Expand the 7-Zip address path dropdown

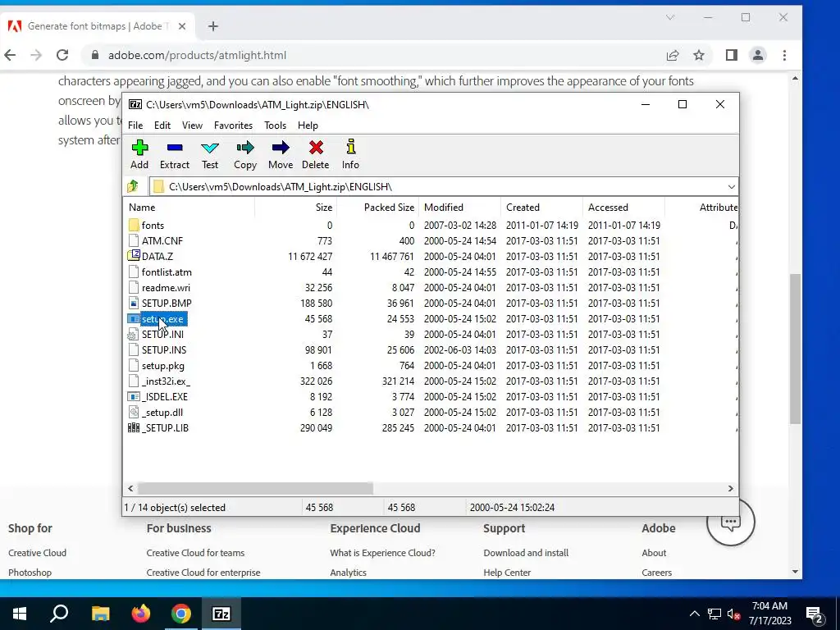tap(731, 186)
